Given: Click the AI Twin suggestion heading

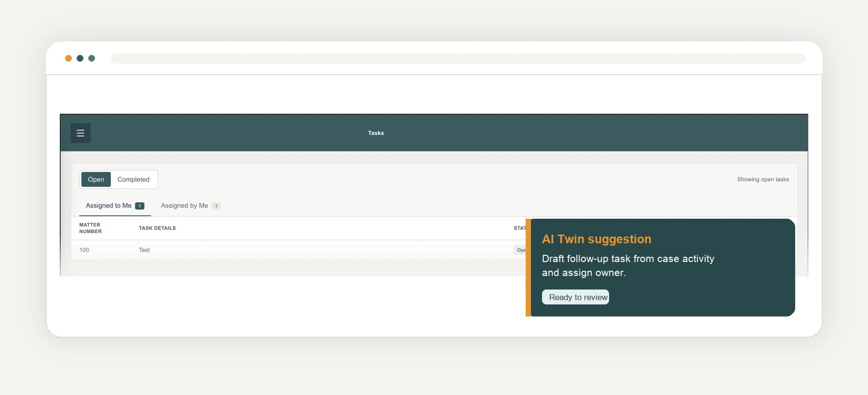Looking at the screenshot, I should [x=597, y=239].
